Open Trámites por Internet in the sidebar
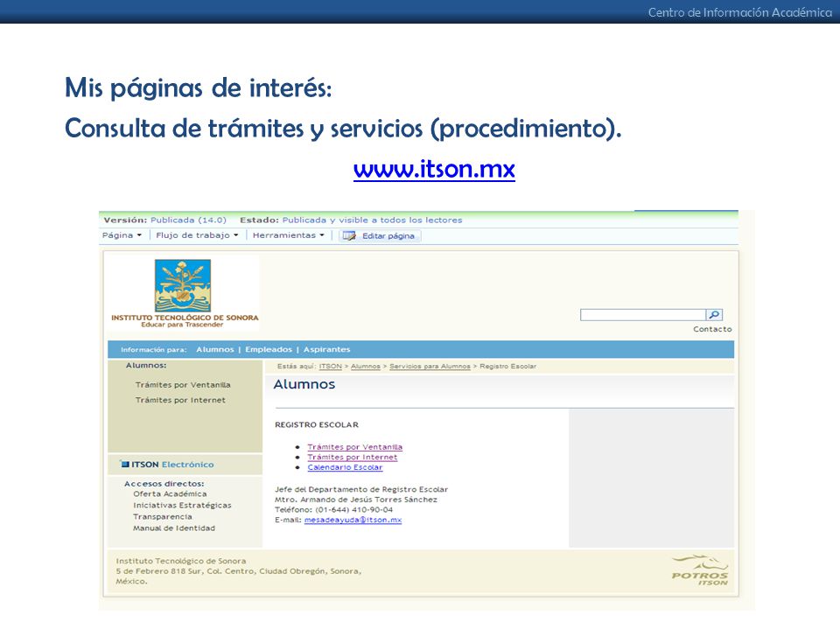 pos(180,400)
